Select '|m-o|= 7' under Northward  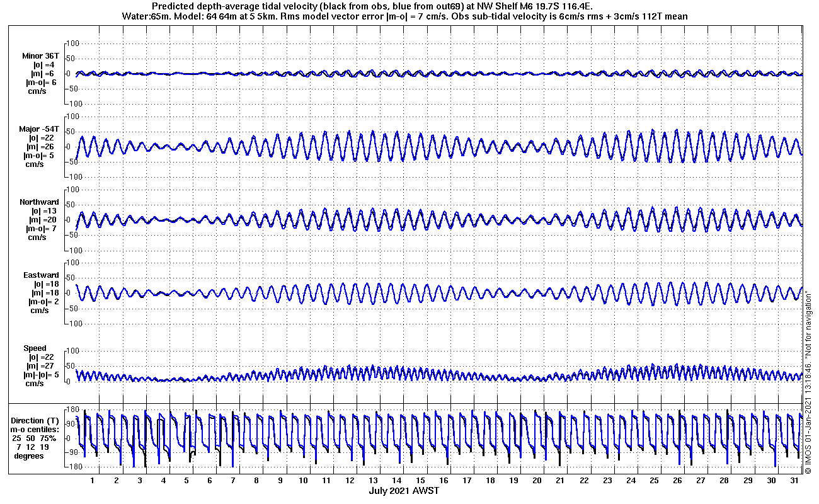pyautogui.click(x=40, y=229)
